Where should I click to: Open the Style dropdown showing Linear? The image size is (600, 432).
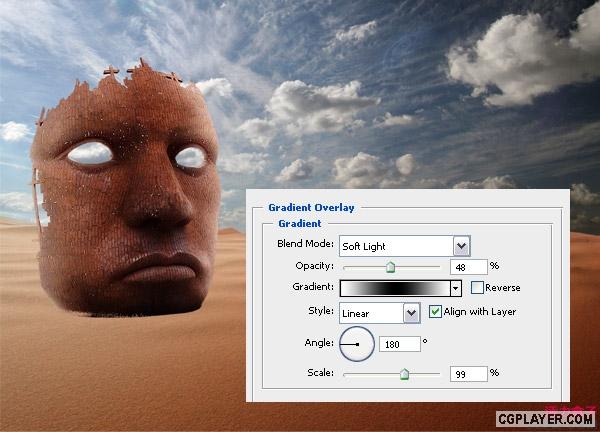pos(380,313)
